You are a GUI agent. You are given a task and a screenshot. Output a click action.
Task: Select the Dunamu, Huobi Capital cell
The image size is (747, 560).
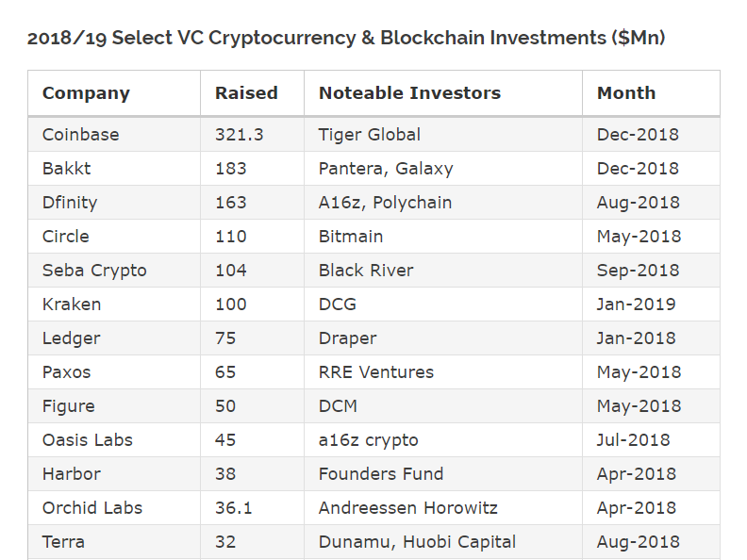417,542
